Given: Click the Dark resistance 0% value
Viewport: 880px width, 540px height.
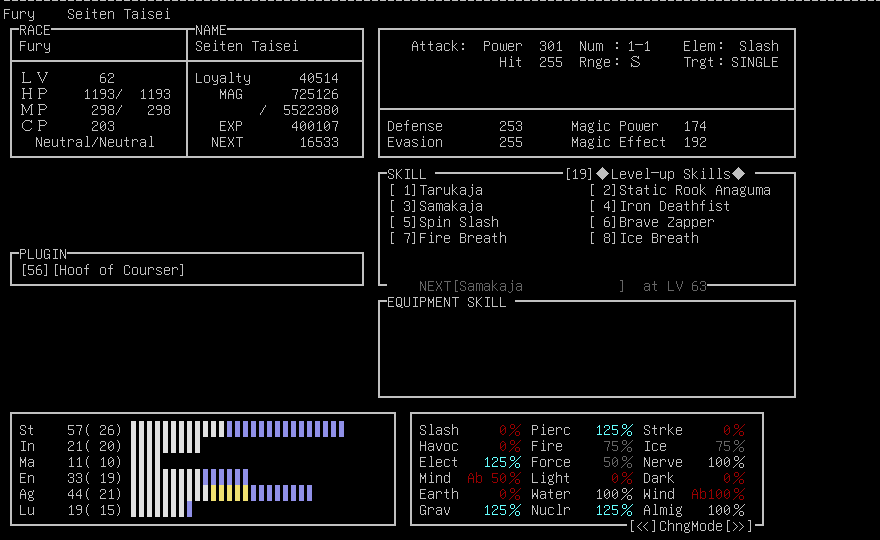Looking at the screenshot, I should [x=734, y=478].
